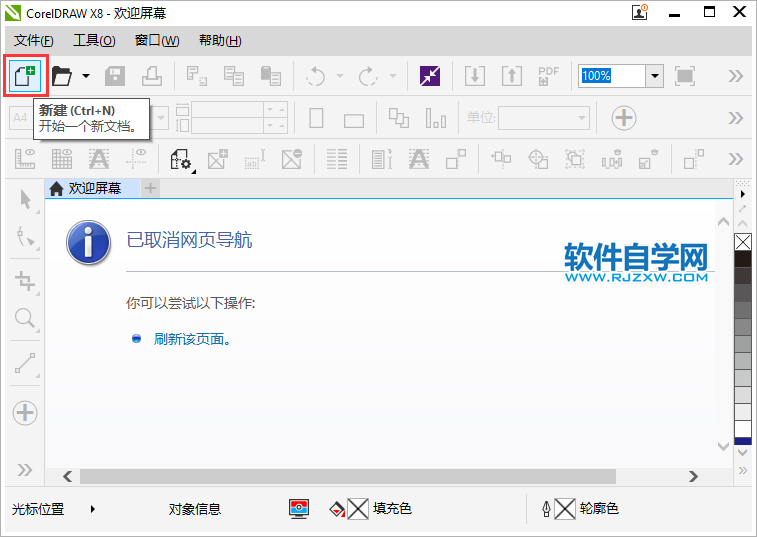The width and height of the screenshot is (757, 537).
Task: Expand color palette flyout chevron at bottom
Action: tap(743, 470)
